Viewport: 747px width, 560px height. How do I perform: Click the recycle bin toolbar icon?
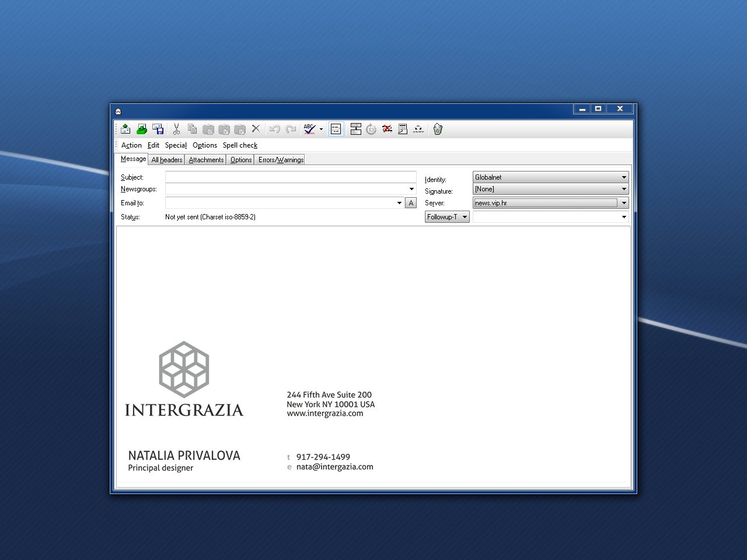coord(438,129)
